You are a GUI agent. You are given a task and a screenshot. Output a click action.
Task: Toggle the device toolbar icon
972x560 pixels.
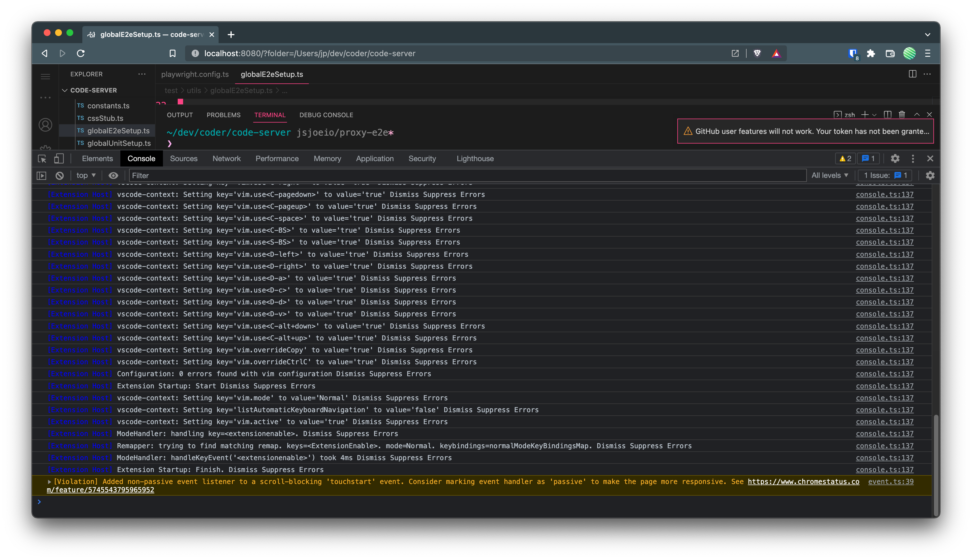coord(58,159)
